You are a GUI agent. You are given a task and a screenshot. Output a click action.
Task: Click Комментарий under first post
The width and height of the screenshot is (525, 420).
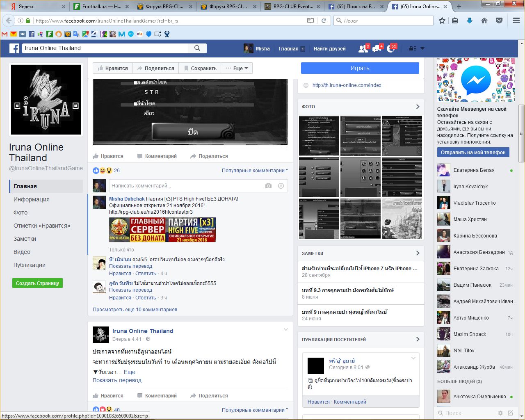click(x=157, y=156)
